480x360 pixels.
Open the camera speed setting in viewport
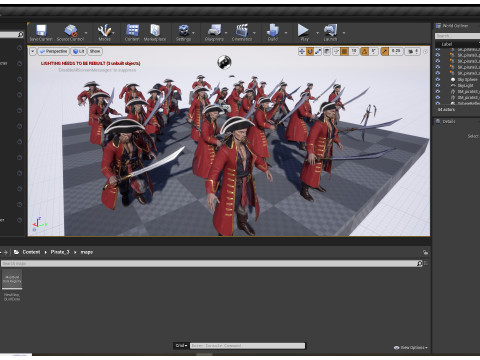point(413,51)
